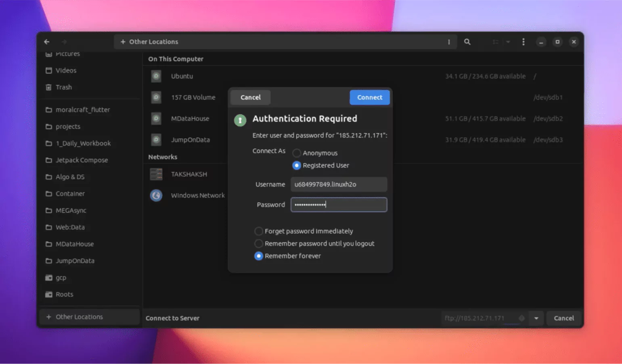Click the forward navigation arrow
Image resolution: width=622 pixels, height=364 pixels.
[x=64, y=42]
